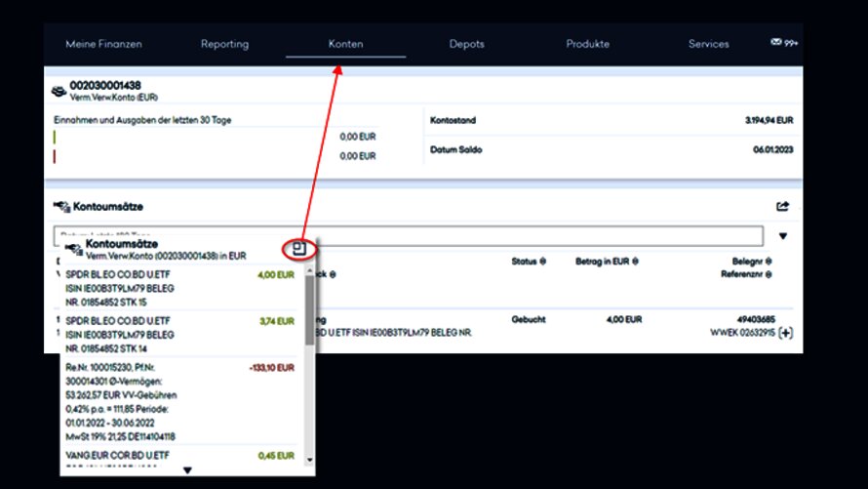Select the 4,00 EUR SPDR entry in widget
Viewport: 868px width, 489px height.
[x=179, y=288]
